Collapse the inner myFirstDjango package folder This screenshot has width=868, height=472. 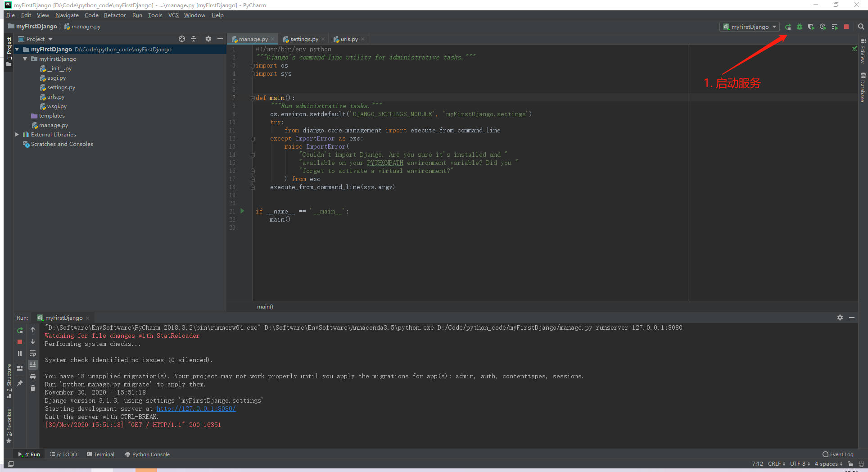tap(25, 59)
